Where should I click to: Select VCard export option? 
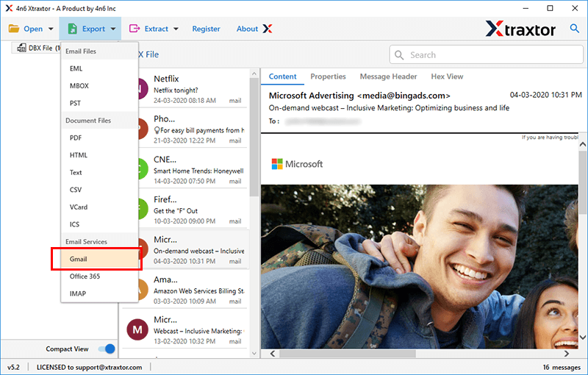99,207
